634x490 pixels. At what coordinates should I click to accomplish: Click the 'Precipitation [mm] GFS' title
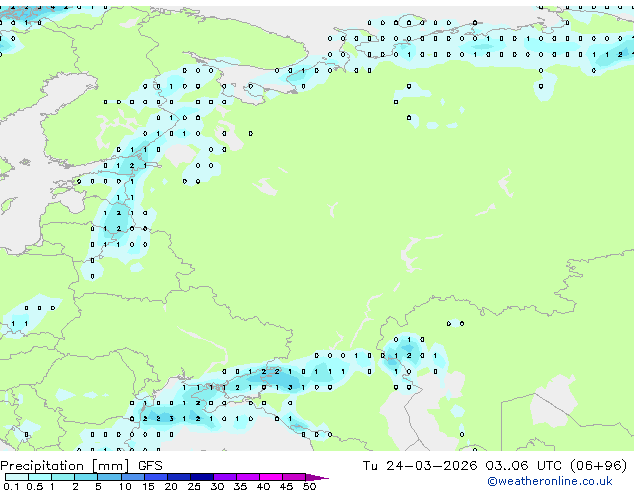coord(81,466)
